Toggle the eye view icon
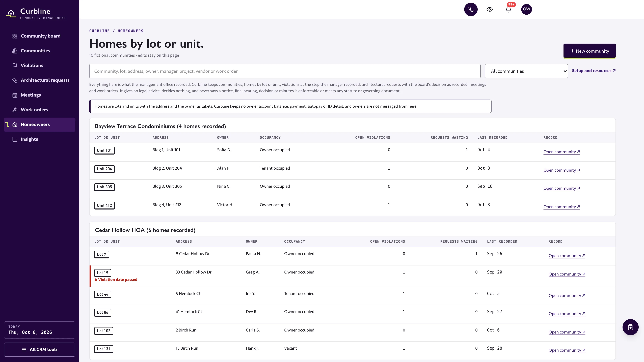The width and height of the screenshot is (644, 362). (490, 9)
